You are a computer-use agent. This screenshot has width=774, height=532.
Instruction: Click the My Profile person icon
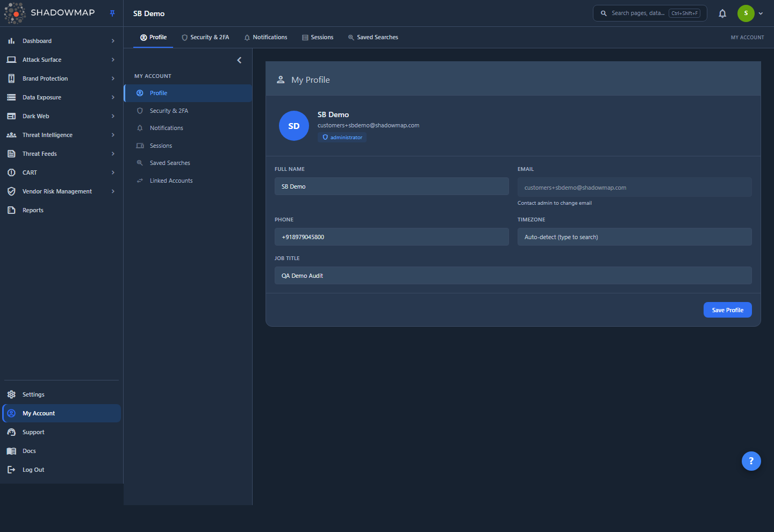[x=281, y=80]
